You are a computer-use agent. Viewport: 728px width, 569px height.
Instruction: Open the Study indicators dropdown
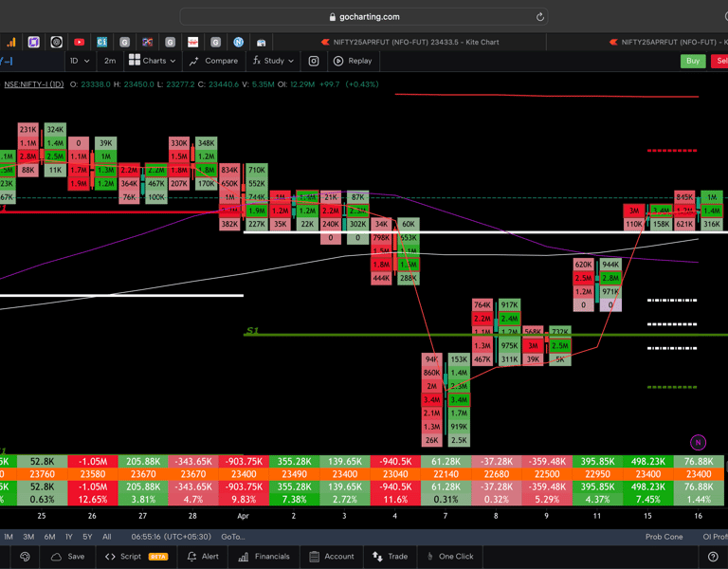[273, 61]
